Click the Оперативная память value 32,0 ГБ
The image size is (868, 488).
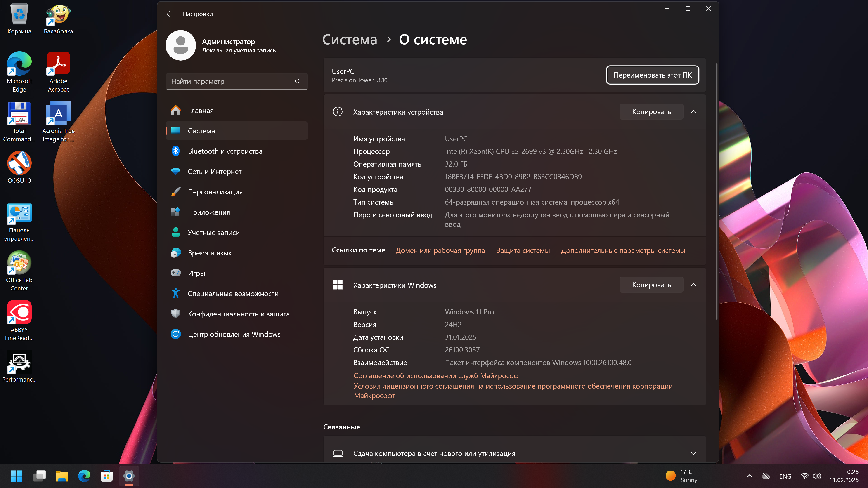coord(456,164)
